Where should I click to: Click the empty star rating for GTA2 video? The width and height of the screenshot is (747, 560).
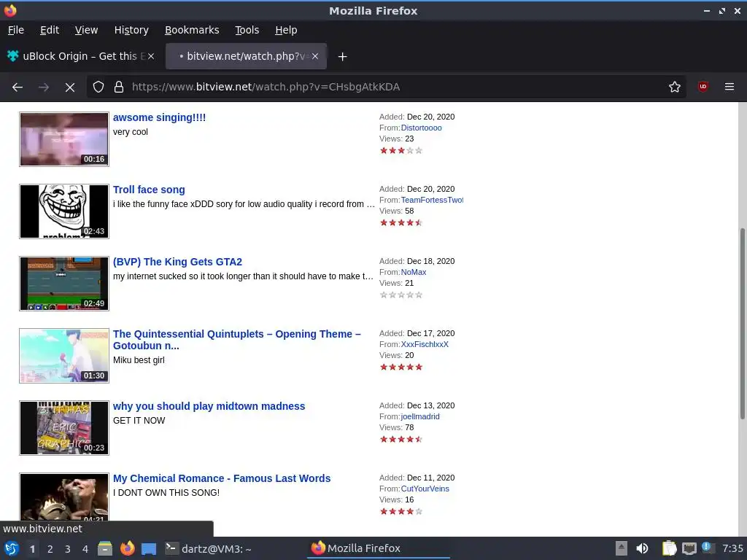pos(401,295)
